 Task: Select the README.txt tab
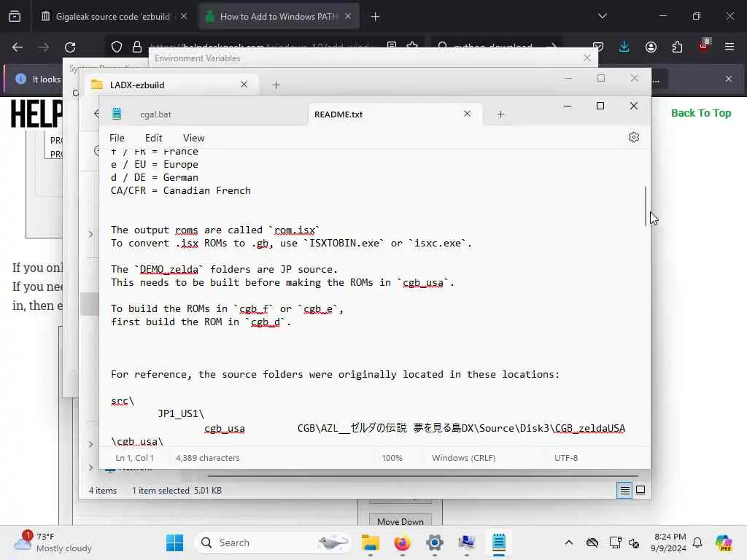point(338,114)
